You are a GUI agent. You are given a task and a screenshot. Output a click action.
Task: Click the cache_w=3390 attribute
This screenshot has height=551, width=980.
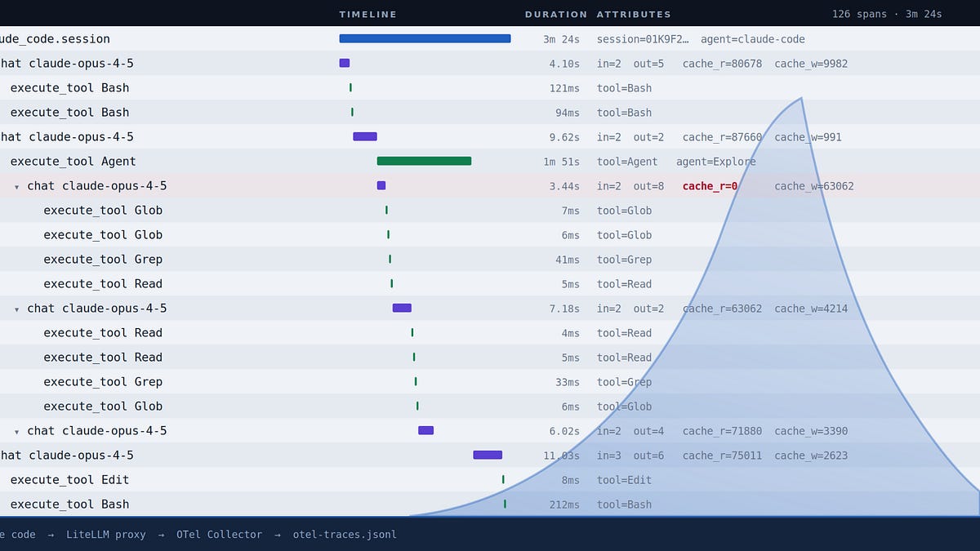pos(811,431)
